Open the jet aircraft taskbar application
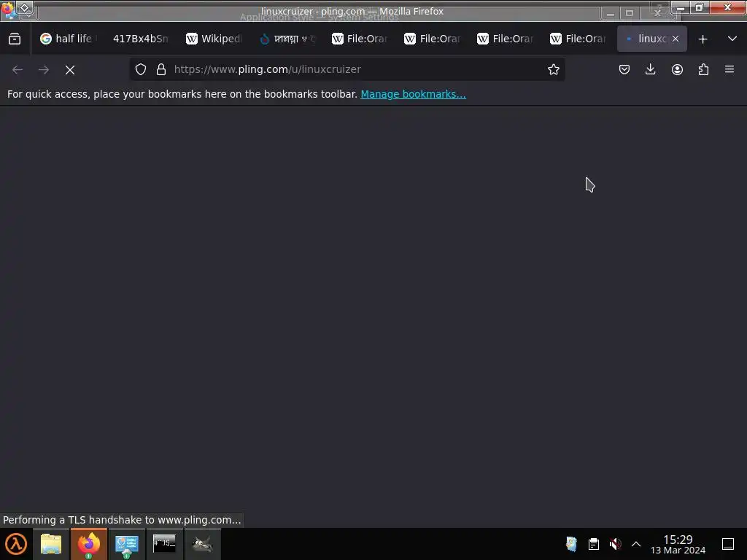This screenshot has width=747, height=560. 202,544
